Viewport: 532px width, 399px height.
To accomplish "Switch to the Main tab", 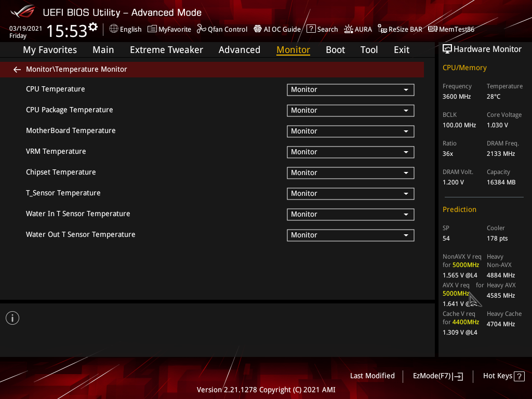I will [103, 50].
